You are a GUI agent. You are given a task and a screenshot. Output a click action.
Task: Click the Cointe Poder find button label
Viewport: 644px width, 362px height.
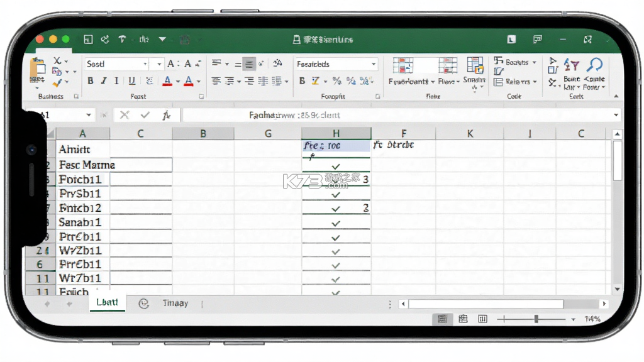[x=594, y=82]
